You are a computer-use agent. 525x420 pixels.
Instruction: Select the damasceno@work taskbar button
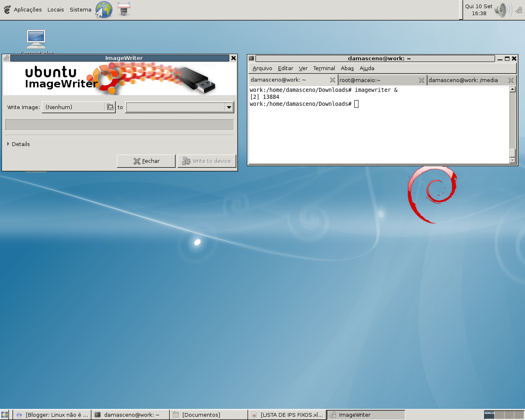coord(130,415)
